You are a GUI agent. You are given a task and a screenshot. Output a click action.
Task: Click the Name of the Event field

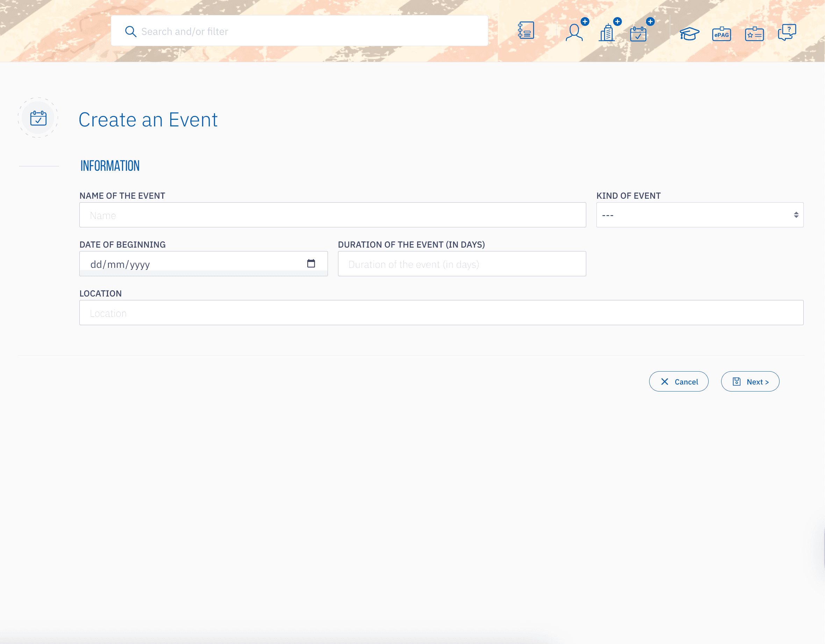pyautogui.click(x=332, y=215)
